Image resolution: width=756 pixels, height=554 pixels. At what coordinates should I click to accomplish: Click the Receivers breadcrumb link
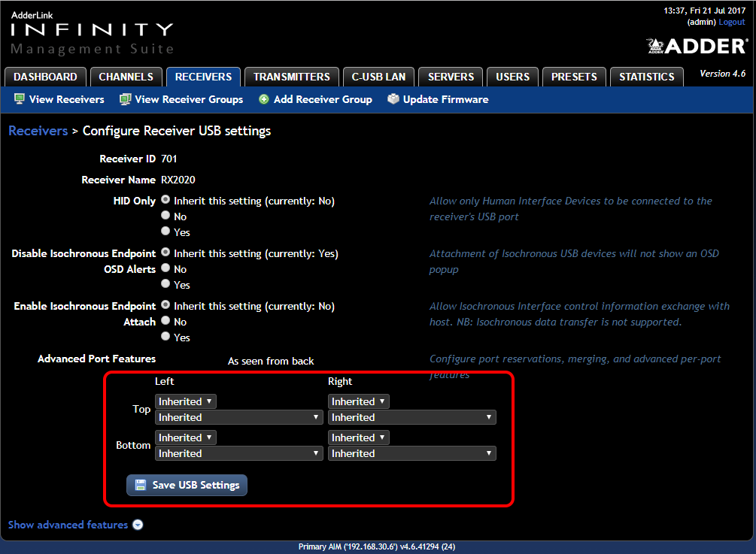tap(38, 131)
